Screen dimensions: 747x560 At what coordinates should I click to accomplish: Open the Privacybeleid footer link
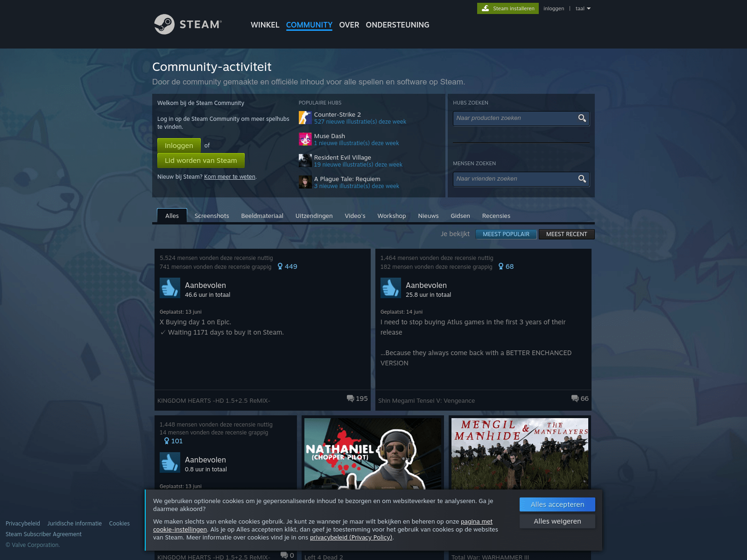(x=23, y=524)
